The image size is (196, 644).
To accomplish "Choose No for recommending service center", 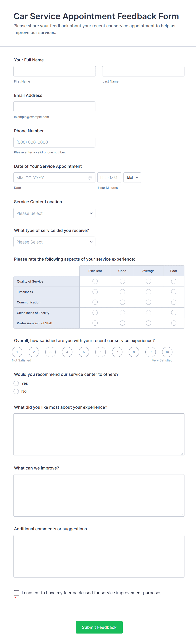I will click(x=16, y=391).
